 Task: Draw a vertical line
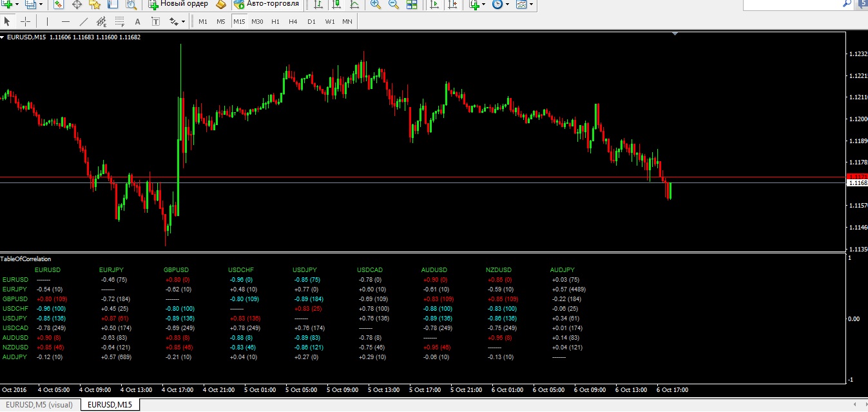tap(47, 21)
